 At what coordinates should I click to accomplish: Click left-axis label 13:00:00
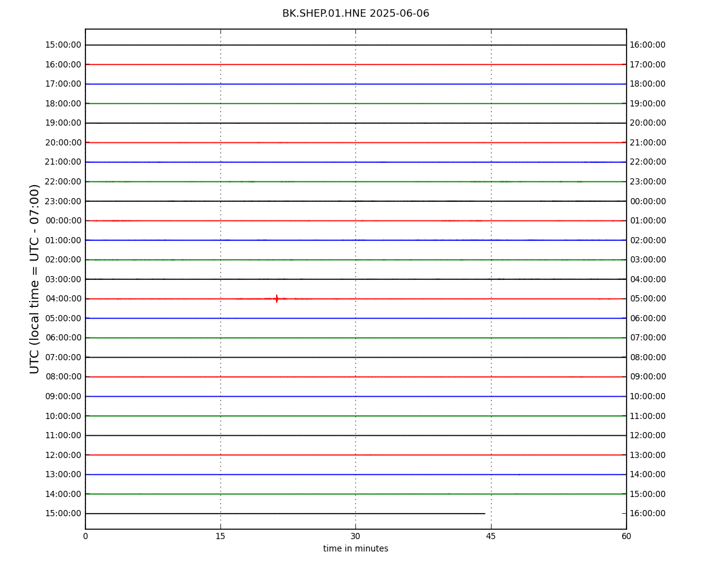coord(63,475)
